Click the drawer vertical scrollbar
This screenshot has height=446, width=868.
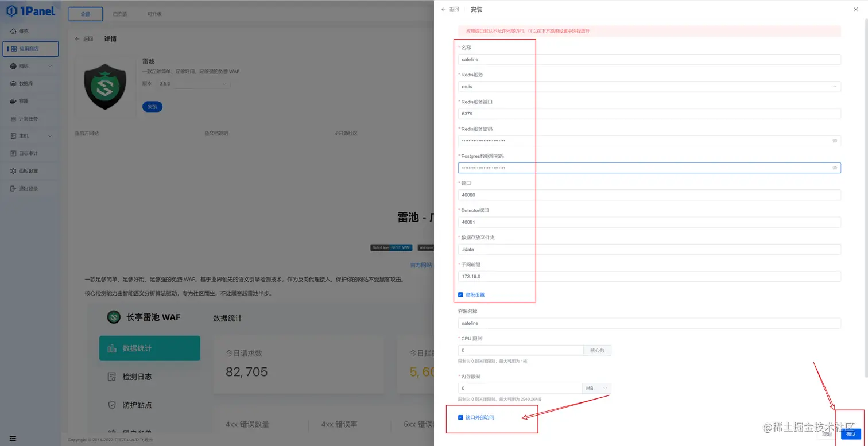pos(866,198)
